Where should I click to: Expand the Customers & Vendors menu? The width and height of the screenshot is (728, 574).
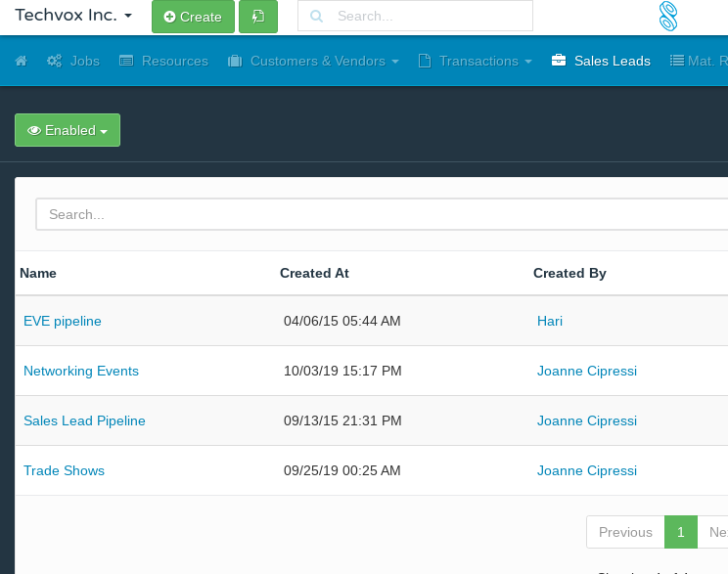[313, 61]
